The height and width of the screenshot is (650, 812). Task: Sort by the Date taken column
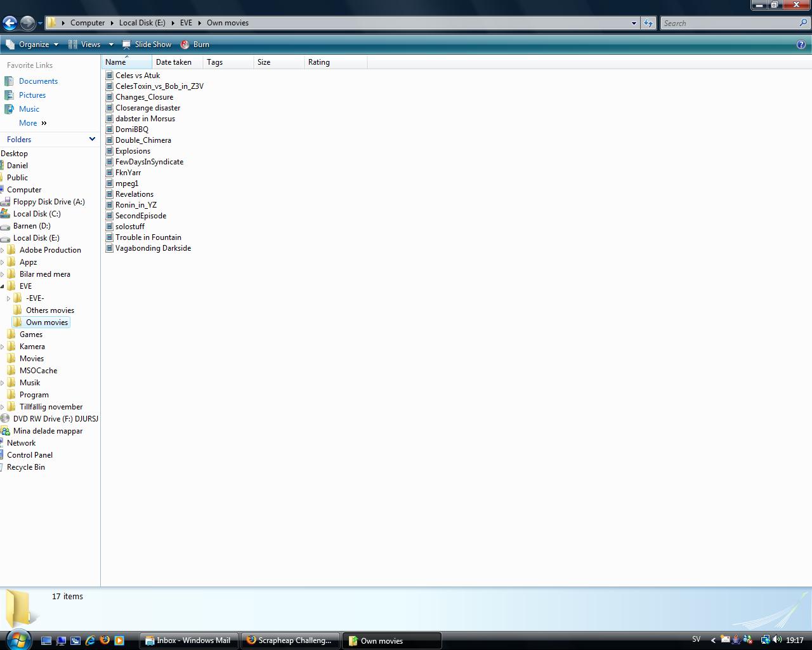tap(178, 62)
